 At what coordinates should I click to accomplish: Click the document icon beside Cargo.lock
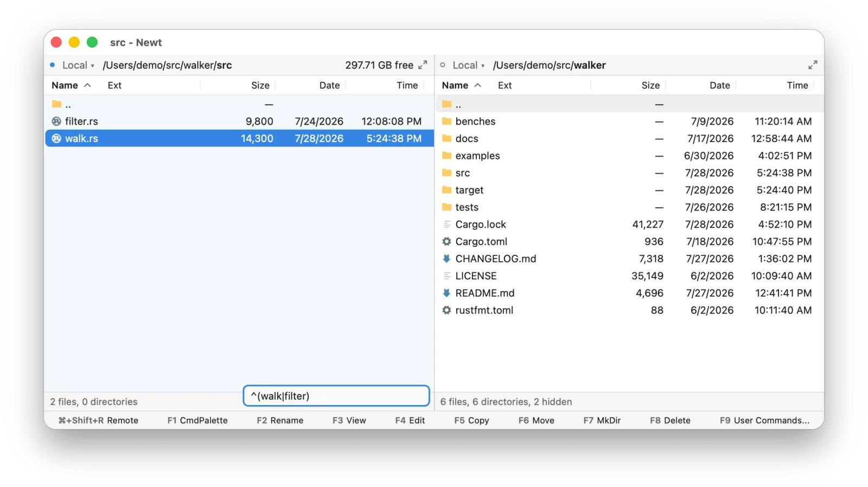pyautogui.click(x=446, y=225)
